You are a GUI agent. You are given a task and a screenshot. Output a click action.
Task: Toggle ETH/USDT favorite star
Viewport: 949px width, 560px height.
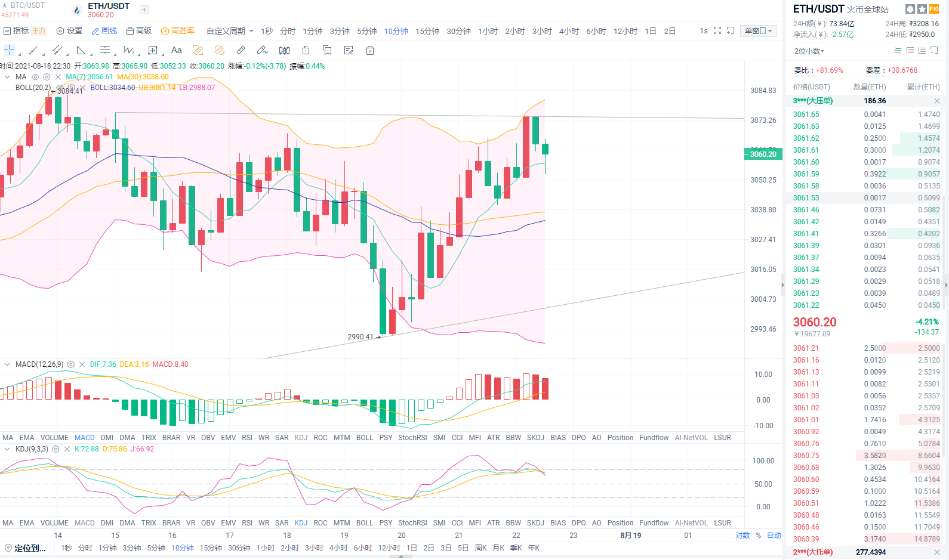click(922, 9)
